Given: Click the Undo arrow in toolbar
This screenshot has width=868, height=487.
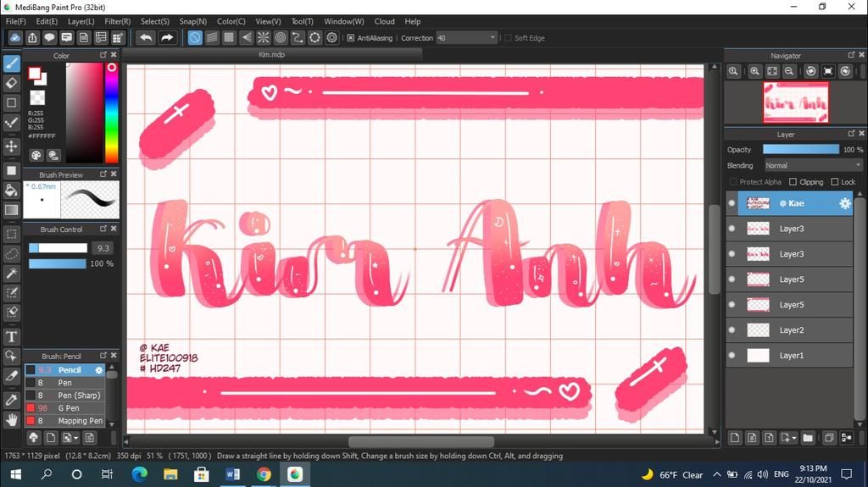Looking at the screenshot, I should click(x=146, y=37).
